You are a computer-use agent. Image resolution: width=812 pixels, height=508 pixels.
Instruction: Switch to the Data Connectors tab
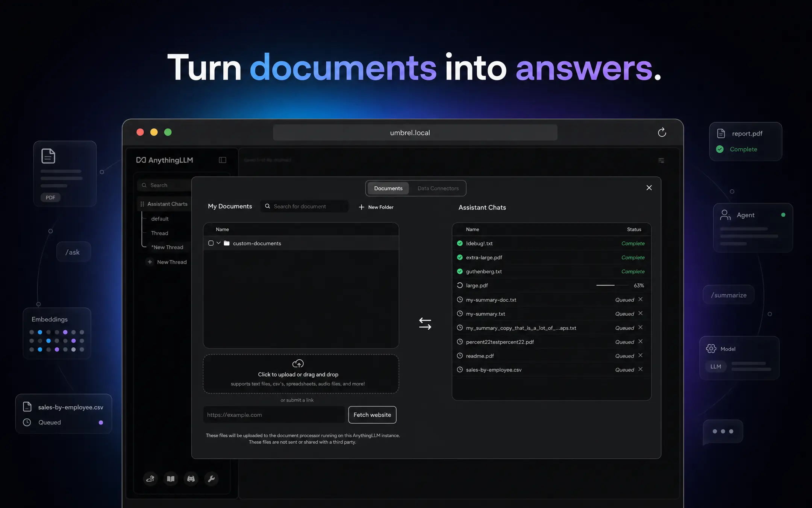(x=438, y=188)
